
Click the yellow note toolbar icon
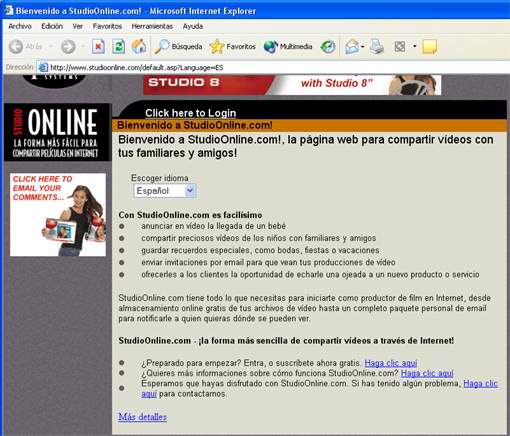point(430,47)
